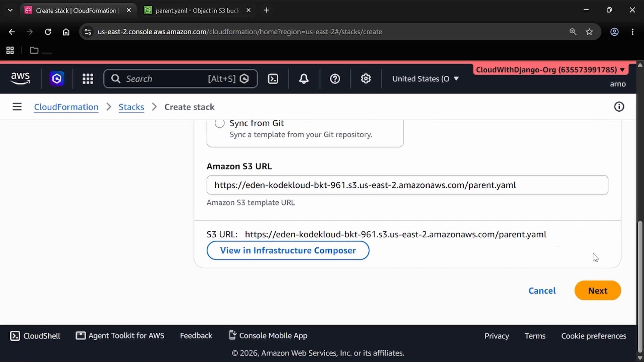The width and height of the screenshot is (644, 362).
Task: Click the browser zoom magnifier icon
Action: pos(573,32)
